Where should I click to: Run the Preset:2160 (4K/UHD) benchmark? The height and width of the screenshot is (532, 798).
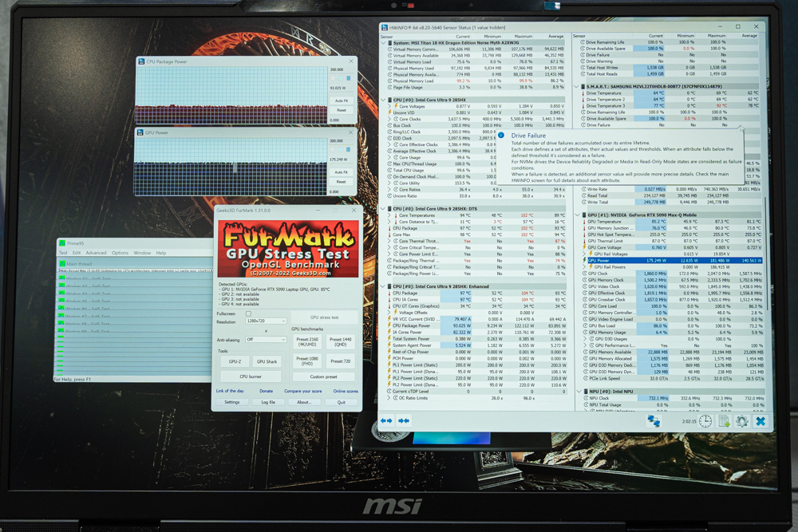[x=307, y=342]
